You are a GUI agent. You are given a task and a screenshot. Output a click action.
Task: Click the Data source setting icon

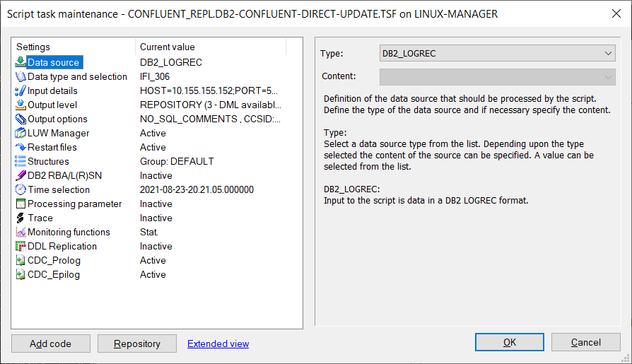point(21,62)
